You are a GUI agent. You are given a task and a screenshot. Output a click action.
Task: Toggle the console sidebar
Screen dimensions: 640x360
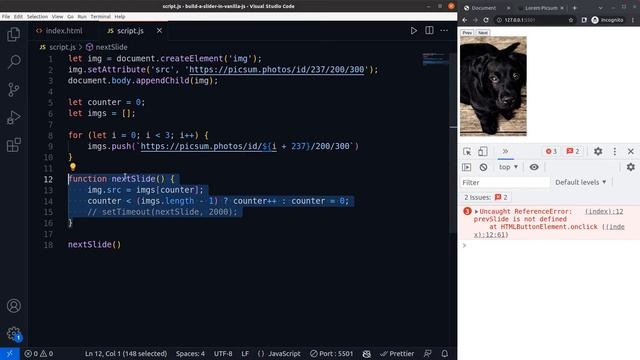coord(467,167)
